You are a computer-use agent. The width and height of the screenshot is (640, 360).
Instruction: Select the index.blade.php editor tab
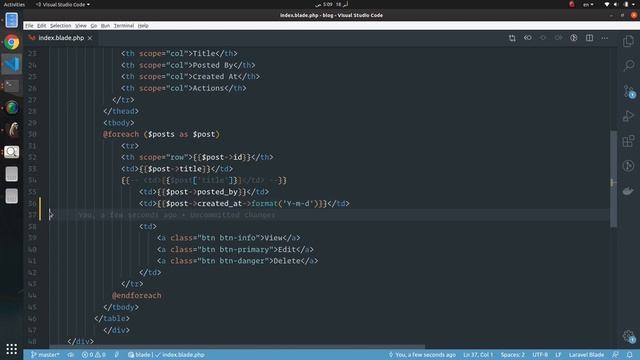[61, 38]
